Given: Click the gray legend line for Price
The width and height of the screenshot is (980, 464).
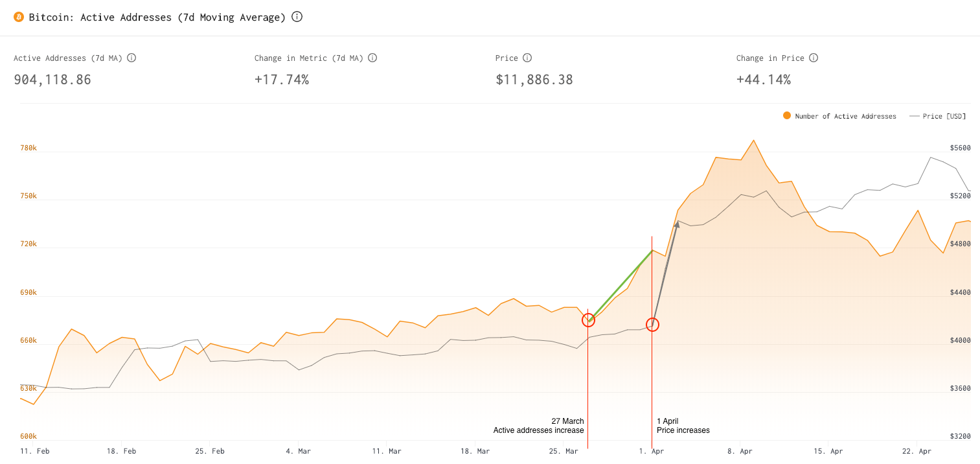Looking at the screenshot, I should pyautogui.click(x=914, y=116).
